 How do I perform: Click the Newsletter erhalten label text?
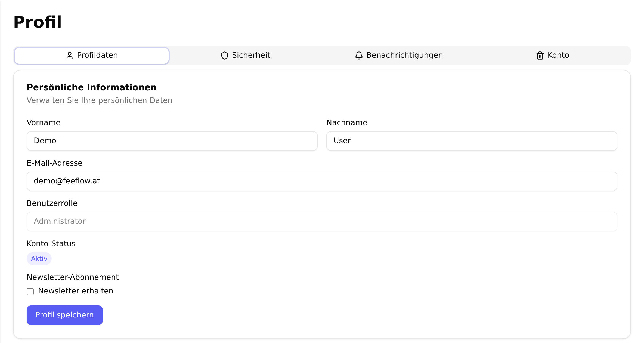[76, 291]
